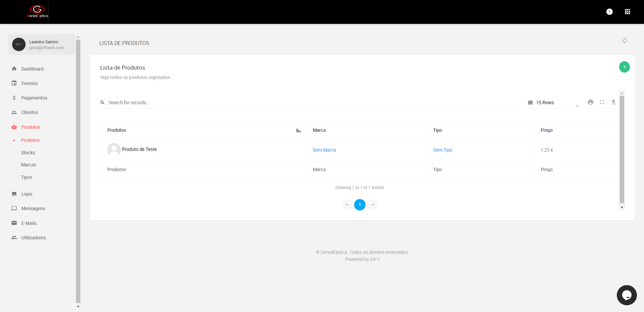Open the RIFT footer link
Screen dimensions: 644x312
coord(375,260)
